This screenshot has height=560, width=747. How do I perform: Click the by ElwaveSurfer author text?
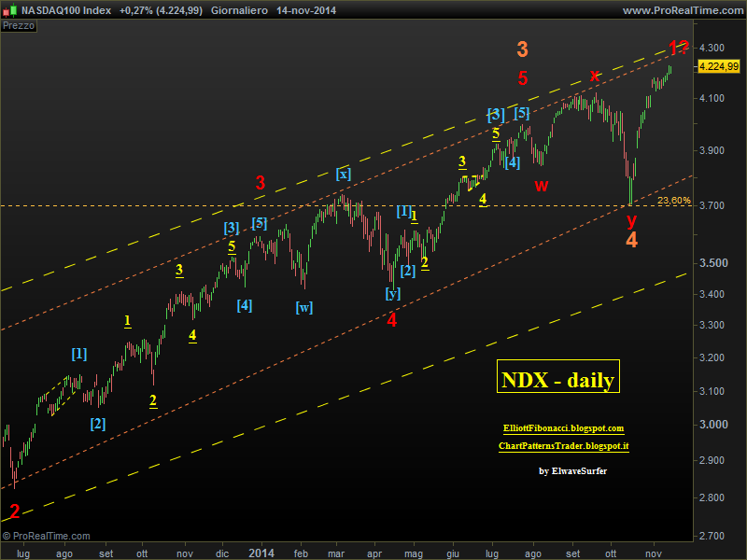pyautogui.click(x=573, y=471)
